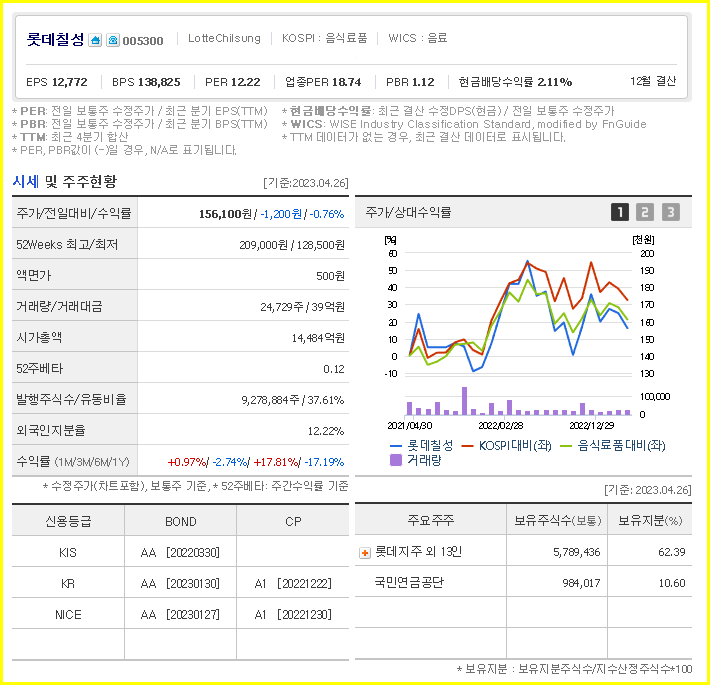Select 현금배당수익률 2.11% value

pyautogui.click(x=515, y=82)
